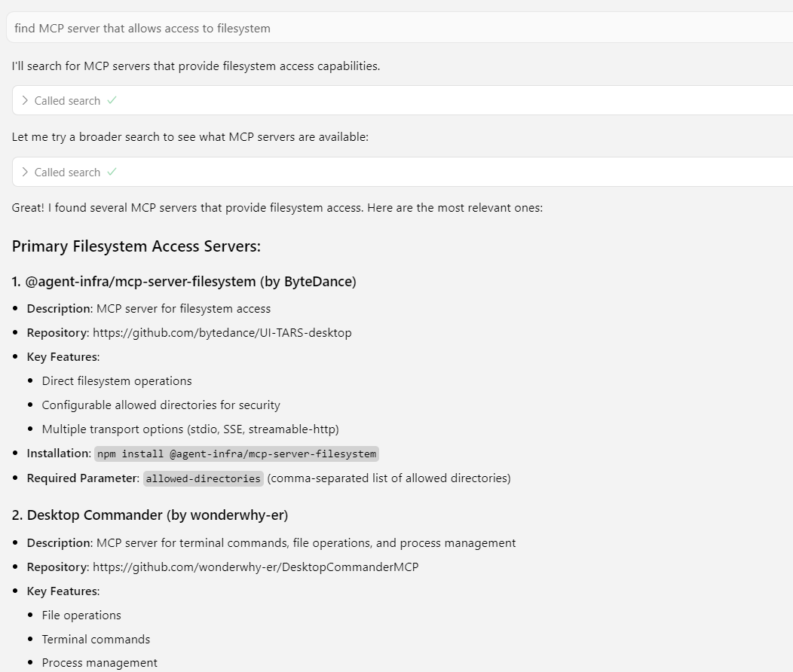This screenshot has width=793, height=672.
Task: Click the @agent-infra/mcp-server-filesystem (by ByteDance) heading
Action: [x=184, y=282]
